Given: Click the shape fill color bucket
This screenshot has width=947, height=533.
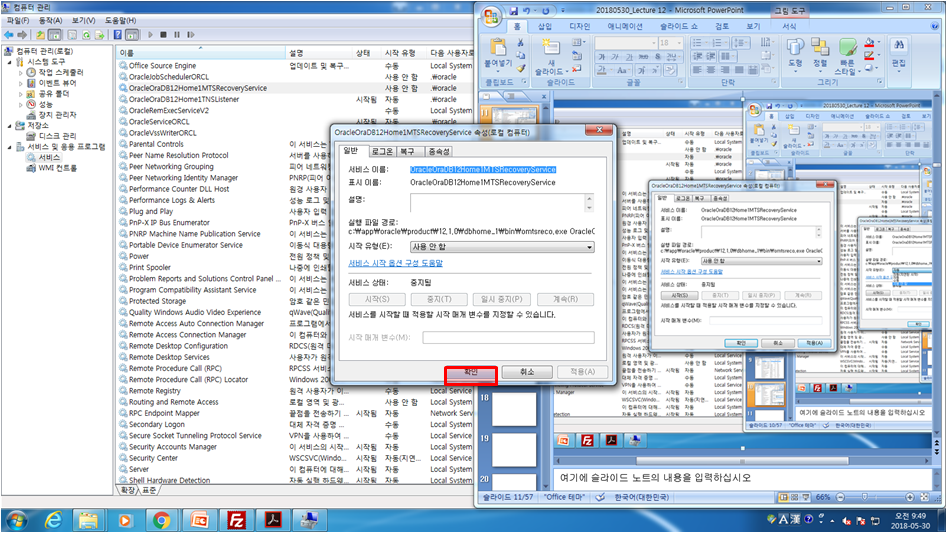Looking at the screenshot, I should pyautogui.click(x=868, y=43).
